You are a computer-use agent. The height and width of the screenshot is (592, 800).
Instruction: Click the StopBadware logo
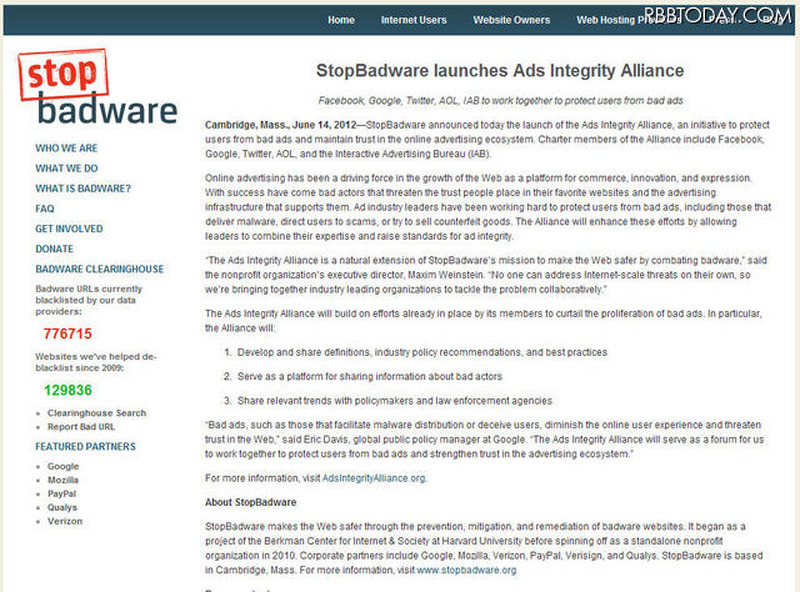(x=98, y=90)
